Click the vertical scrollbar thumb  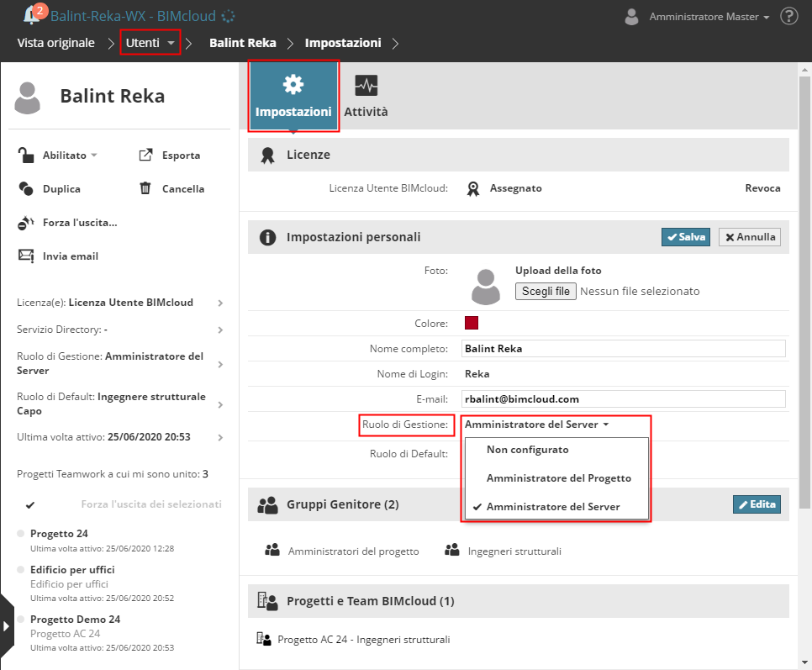pyautogui.click(x=804, y=293)
